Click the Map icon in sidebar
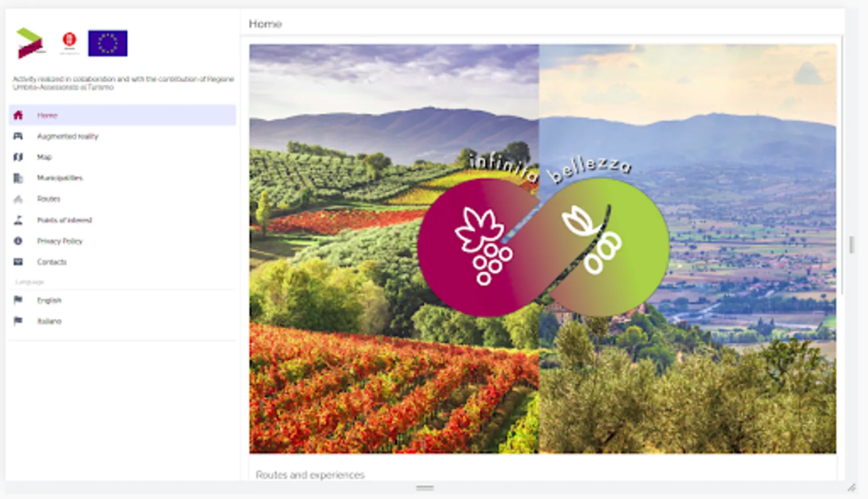The height and width of the screenshot is (499, 868). pyautogui.click(x=18, y=157)
